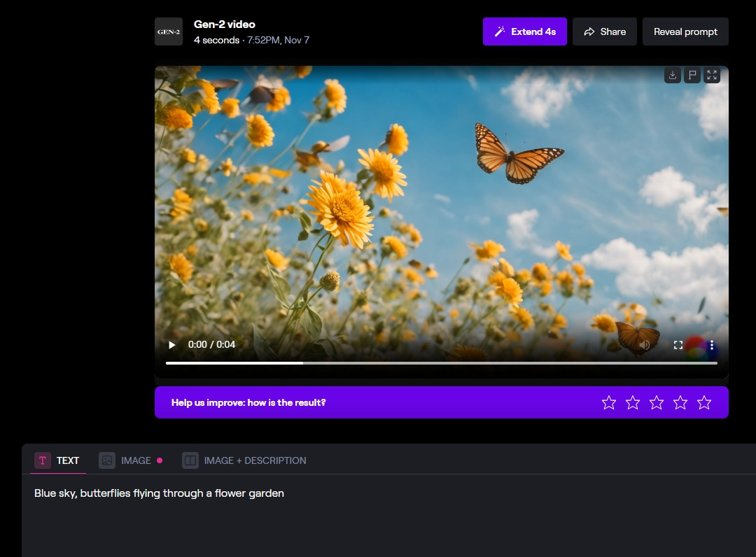
Task: Click the 7:52PM, Nov 7 timestamp
Action: pyautogui.click(x=278, y=40)
